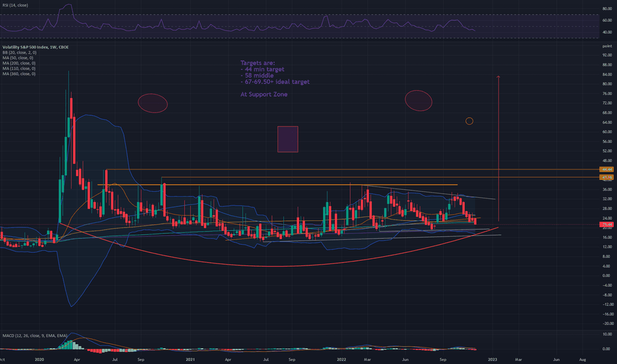Click the 2023 label on time axis
617x364 pixels.
click(x=493, y=359)
